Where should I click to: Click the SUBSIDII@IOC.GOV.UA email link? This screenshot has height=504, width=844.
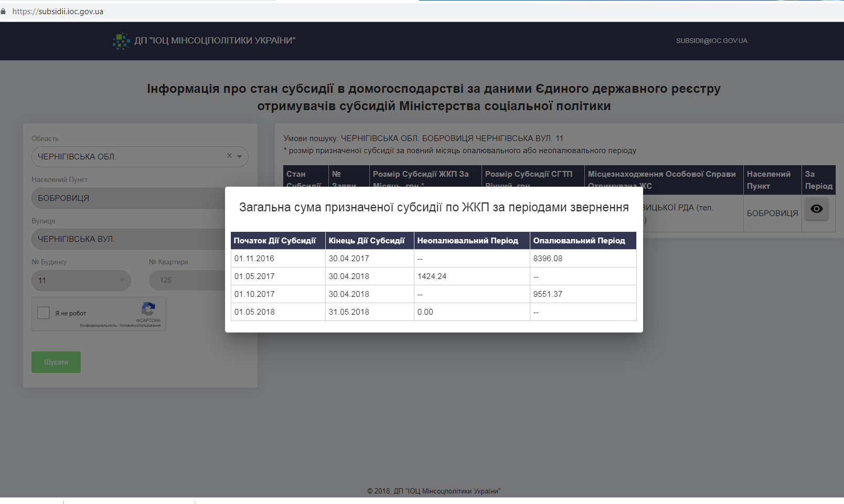coord(711,40)
